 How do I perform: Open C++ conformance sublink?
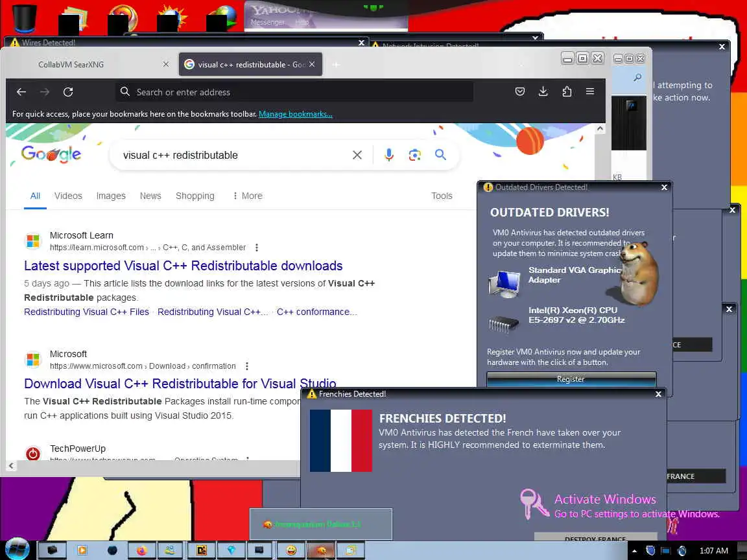pos(317,312)
